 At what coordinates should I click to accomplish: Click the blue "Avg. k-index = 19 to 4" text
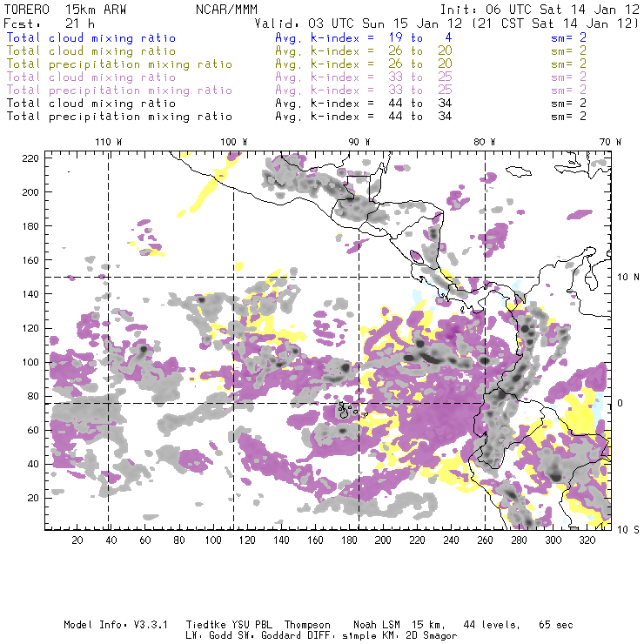click(364, 37)
